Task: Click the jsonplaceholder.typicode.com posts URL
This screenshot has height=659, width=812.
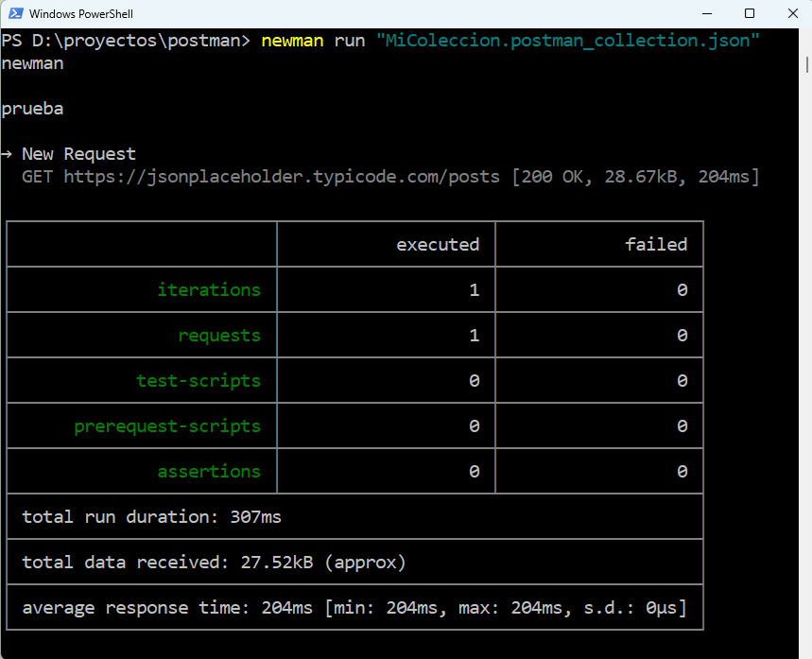Action: [282, 177]
